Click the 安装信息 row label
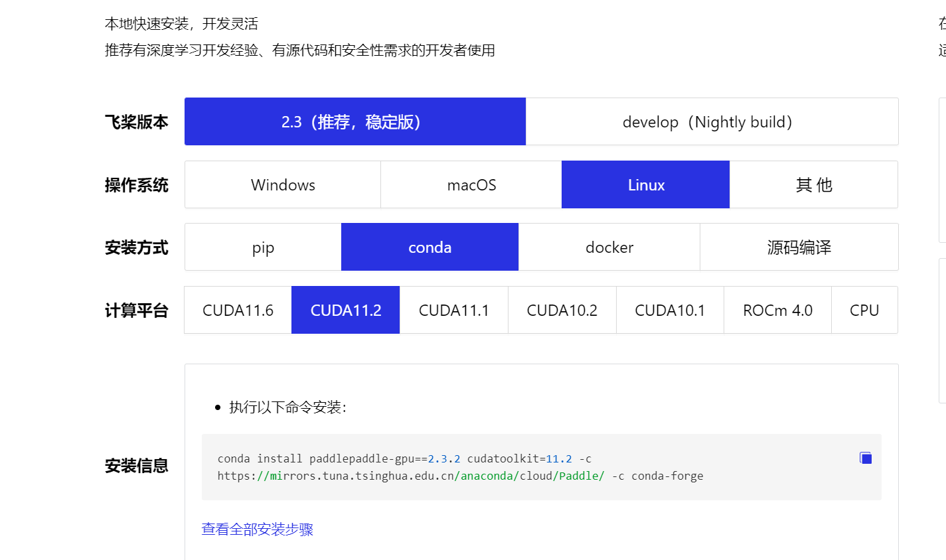Screen dimensions: 946x560 (137, 465)
